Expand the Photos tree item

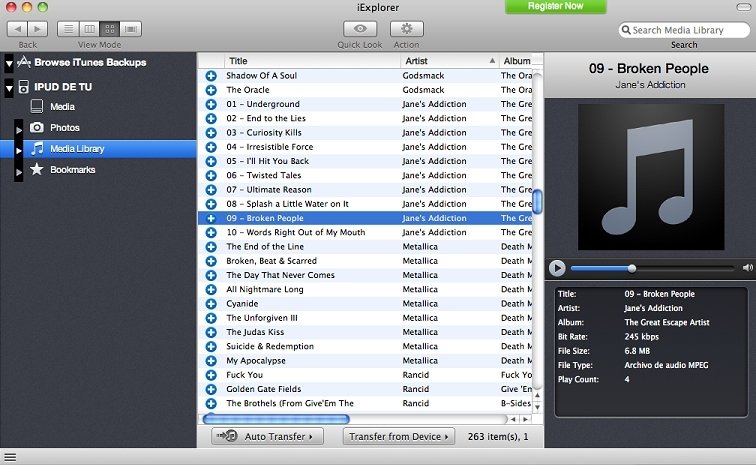coord(19,129)
